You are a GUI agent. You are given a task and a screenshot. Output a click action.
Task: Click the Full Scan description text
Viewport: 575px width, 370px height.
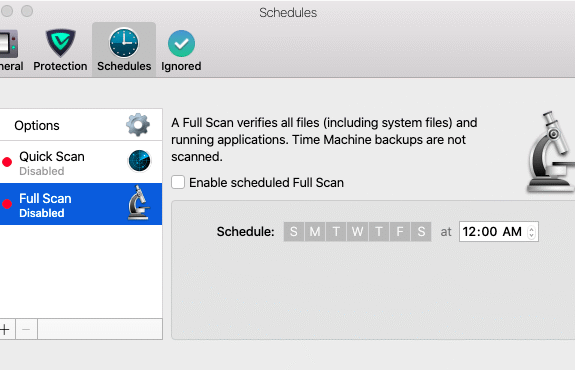click(x=324, y=140)
